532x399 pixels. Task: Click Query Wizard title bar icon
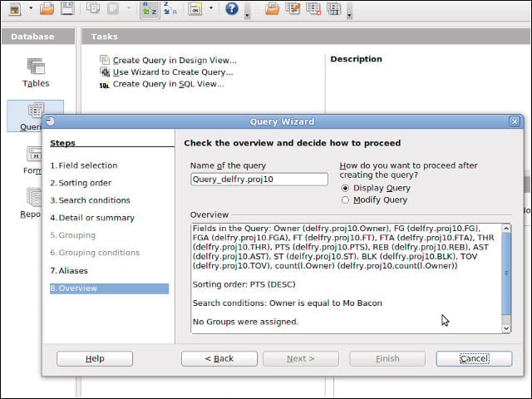pos(50,121)
